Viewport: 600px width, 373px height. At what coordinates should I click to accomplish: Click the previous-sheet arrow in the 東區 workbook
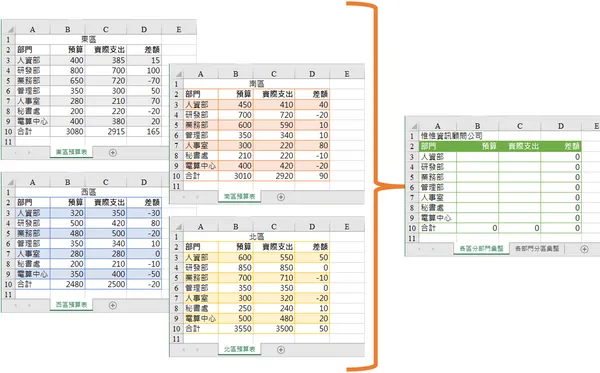[15, 153]
